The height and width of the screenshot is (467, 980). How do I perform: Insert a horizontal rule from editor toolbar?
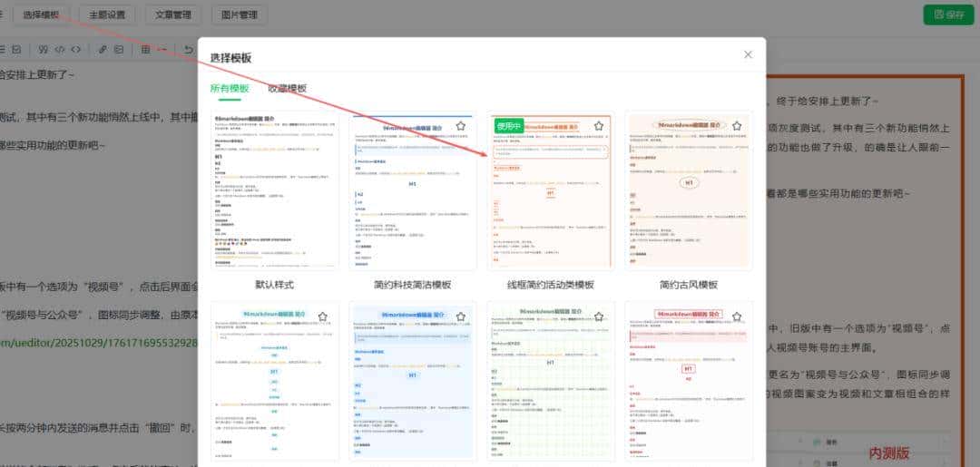click(x=162, y=49)
